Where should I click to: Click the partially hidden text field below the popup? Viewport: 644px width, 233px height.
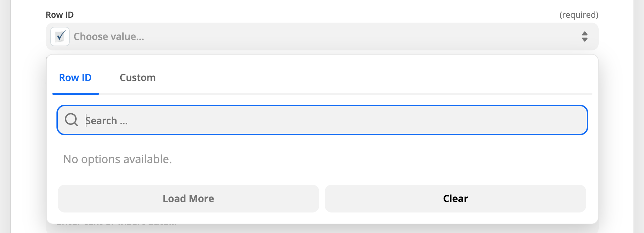(322, 228)
